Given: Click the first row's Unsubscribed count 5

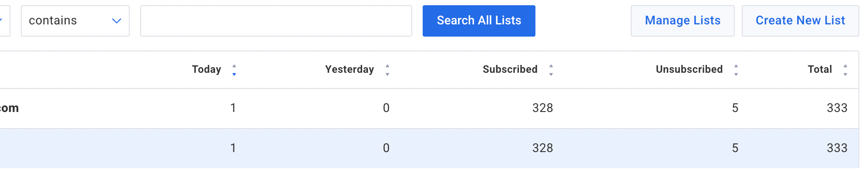Looking at the screenshot, I should (735, 108).
